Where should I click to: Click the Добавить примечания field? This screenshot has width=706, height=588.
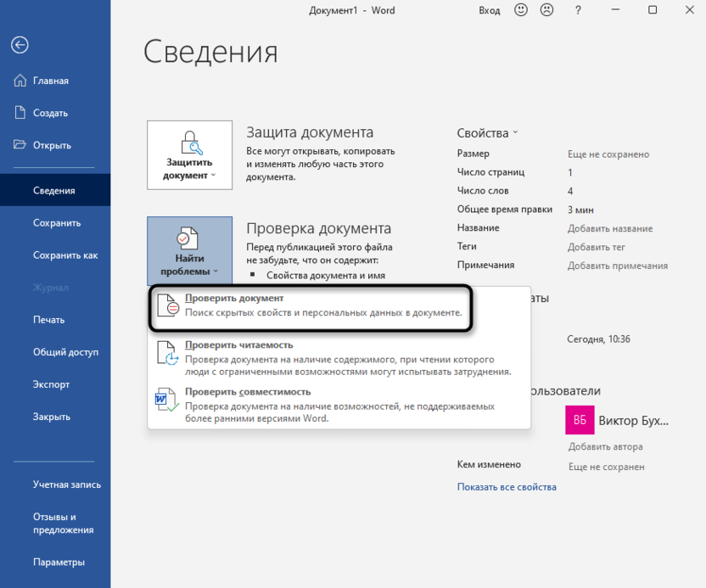tap(617, 266)
